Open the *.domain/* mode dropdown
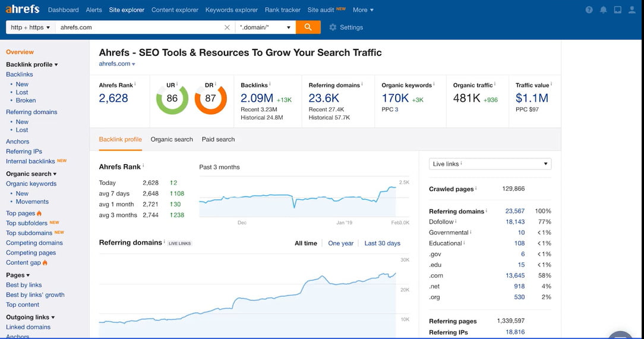The width and height of the screenshot is (644, 339). tap(266, 27)
